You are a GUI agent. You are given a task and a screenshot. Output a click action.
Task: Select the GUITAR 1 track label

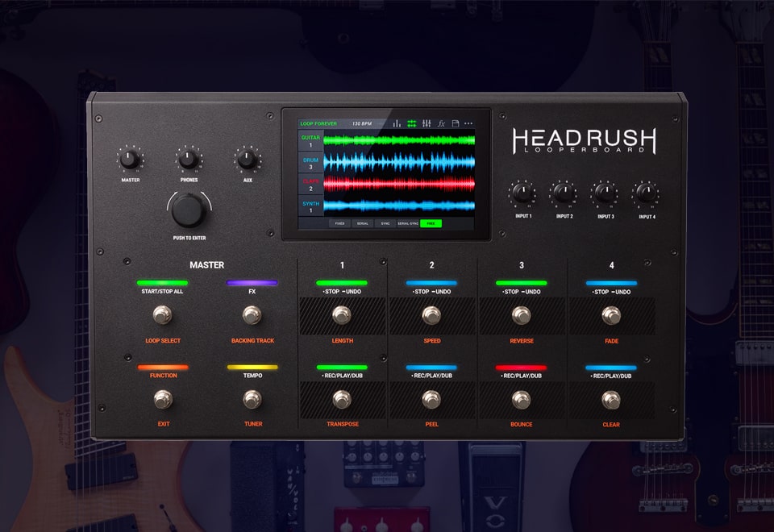pos(310,141)
